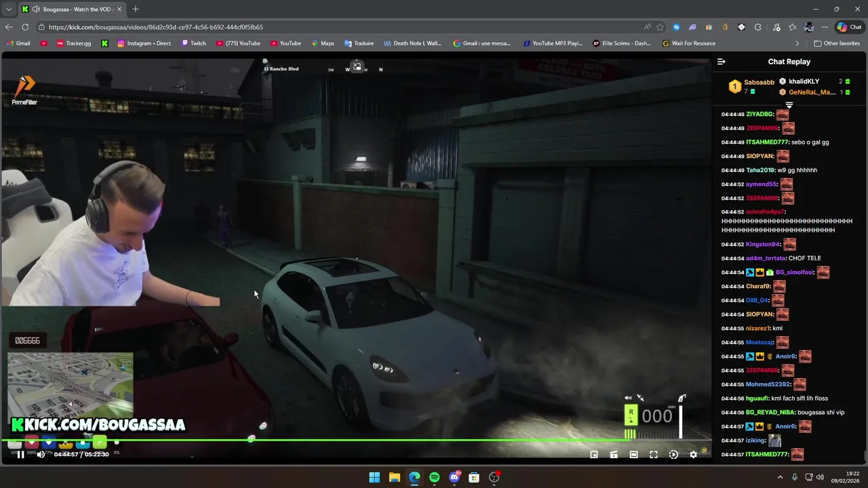868x488 pixels.
Task: Expand the gift leaderboard with the down arrow
Action: (789, 105)
